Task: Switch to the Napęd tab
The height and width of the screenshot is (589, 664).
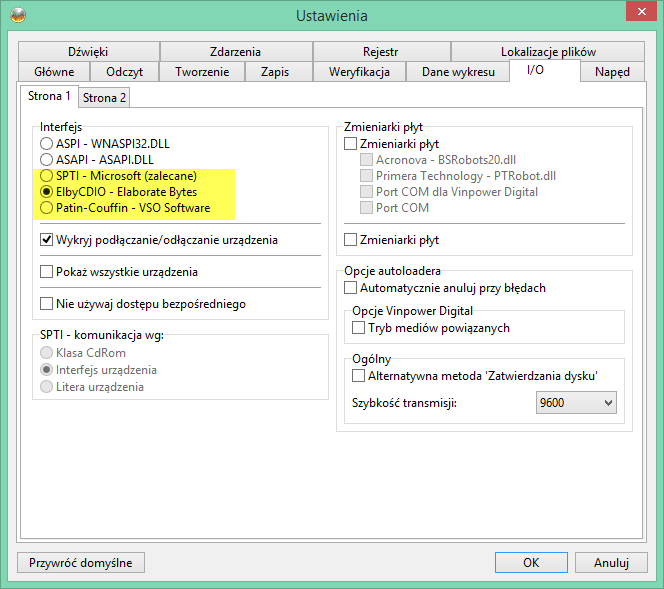Action: pos(612,72)
